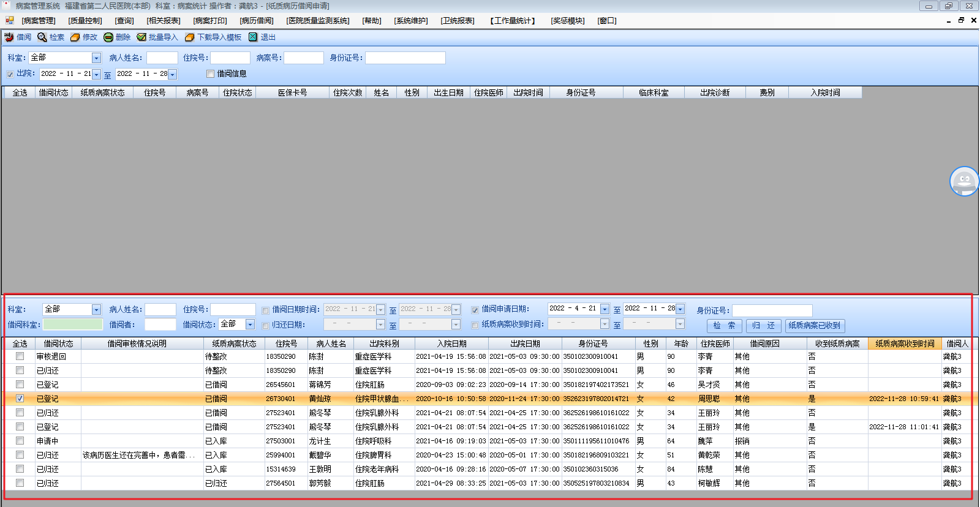Click the 归还 button

763,326
